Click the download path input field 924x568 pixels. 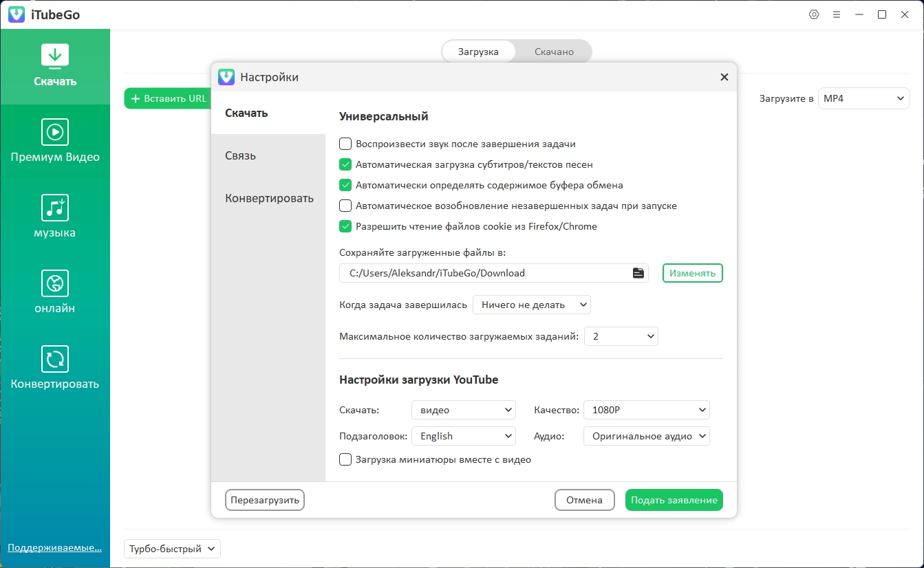point(493,273)
